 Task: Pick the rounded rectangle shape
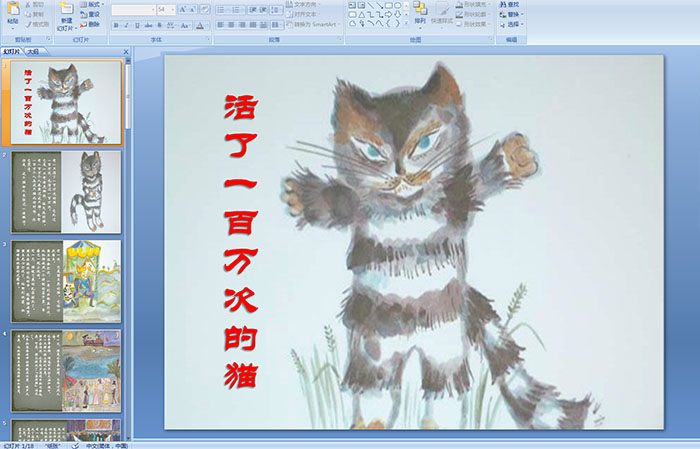tap(353, 15)
